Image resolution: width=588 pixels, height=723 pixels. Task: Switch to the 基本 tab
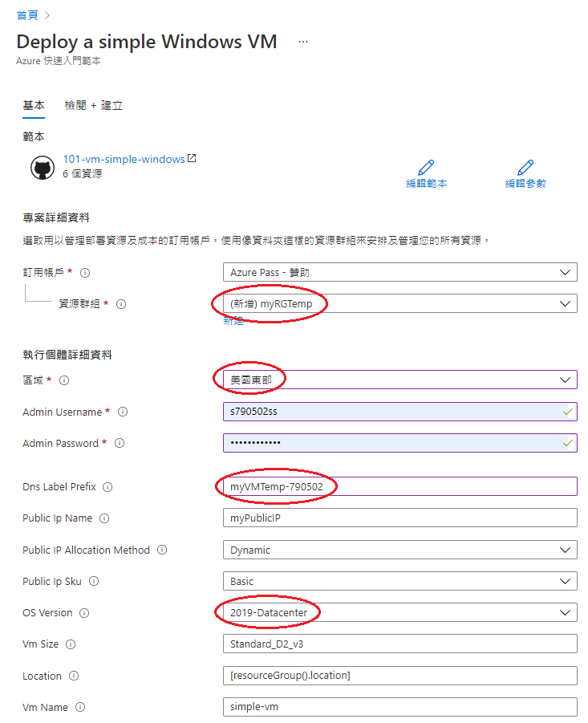34,106
